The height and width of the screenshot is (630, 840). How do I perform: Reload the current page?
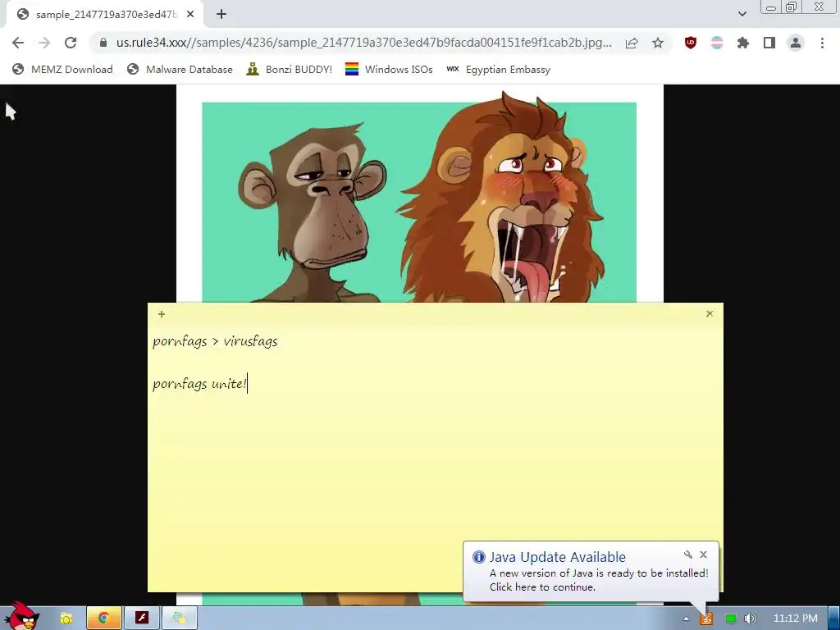[x=71, y=43]
